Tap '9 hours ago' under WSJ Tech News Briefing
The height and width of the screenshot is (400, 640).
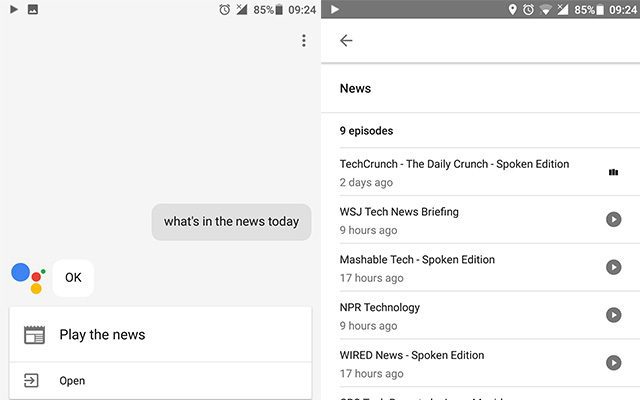(x=369, y=230)
